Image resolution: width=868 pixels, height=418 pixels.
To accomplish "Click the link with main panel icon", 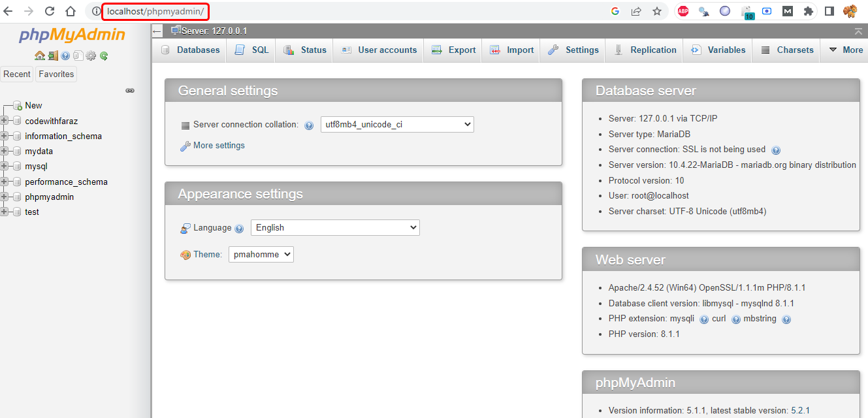I will 130,91.
